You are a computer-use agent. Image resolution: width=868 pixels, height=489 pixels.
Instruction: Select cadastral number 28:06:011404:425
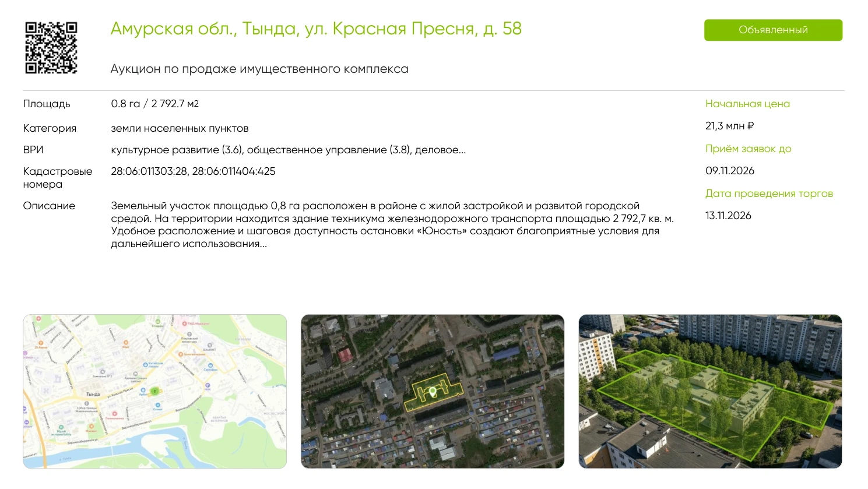234,171
